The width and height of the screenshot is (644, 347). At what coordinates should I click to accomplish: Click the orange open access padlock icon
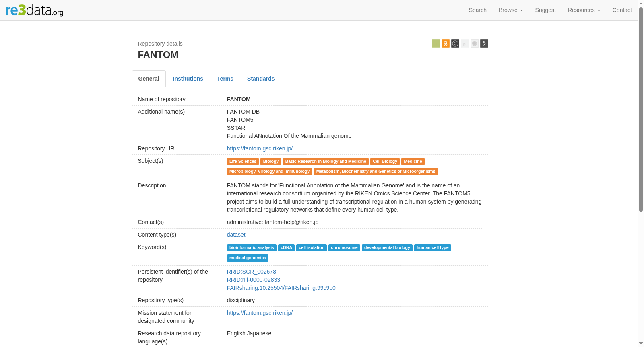click(x=446, y=44)
